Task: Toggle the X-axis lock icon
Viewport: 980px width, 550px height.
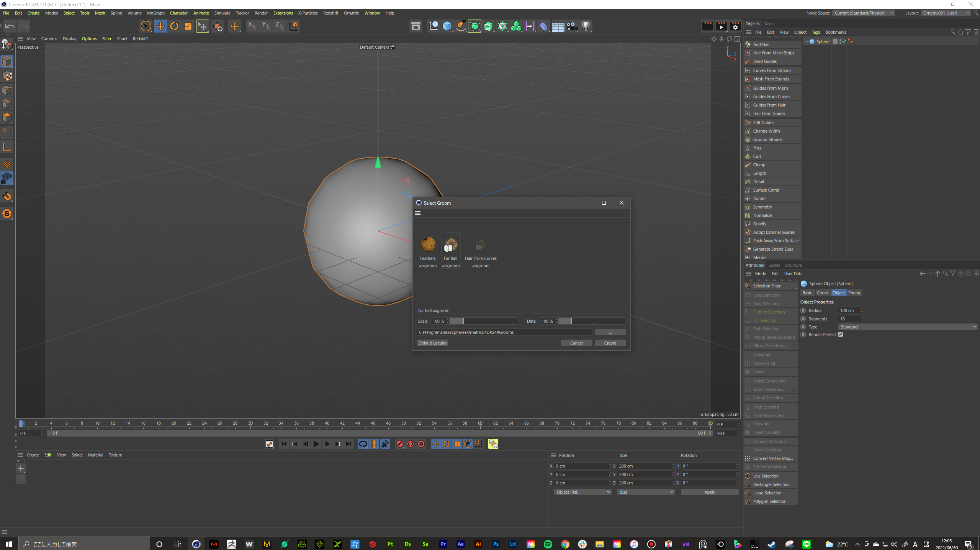Action: 252,26
